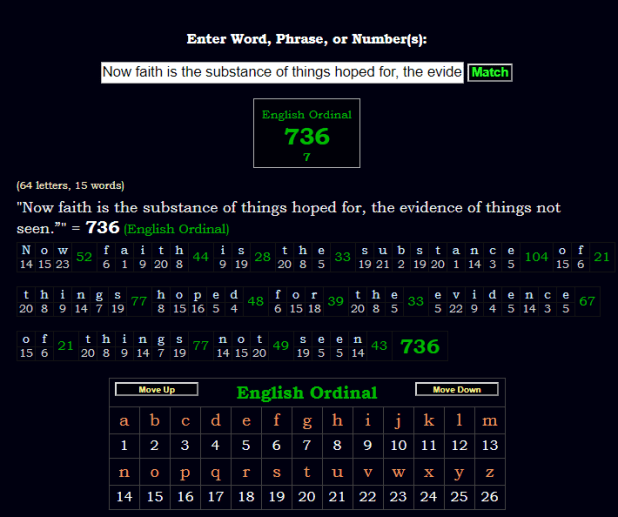Select letter 'm' in the cipher table
Image resolution: width=618 pixels, height=517 pixels.
(x=489, y=421)
